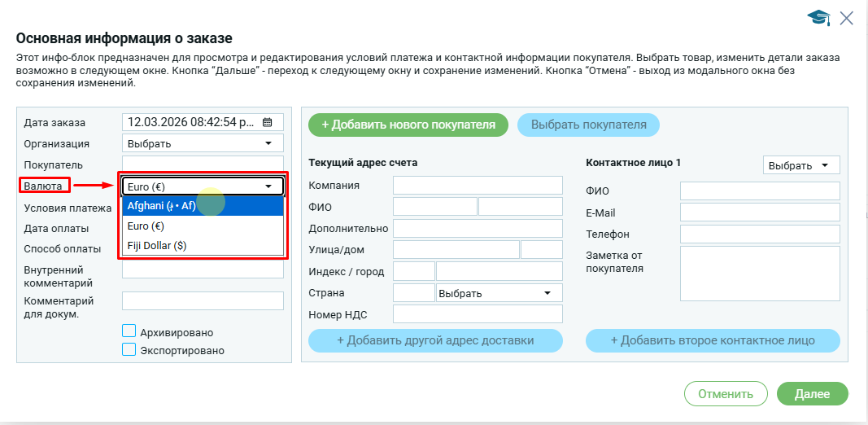Click Добавить другой адрес доставки button
Viewport: 868px width, 425px height.
[435, 340]
